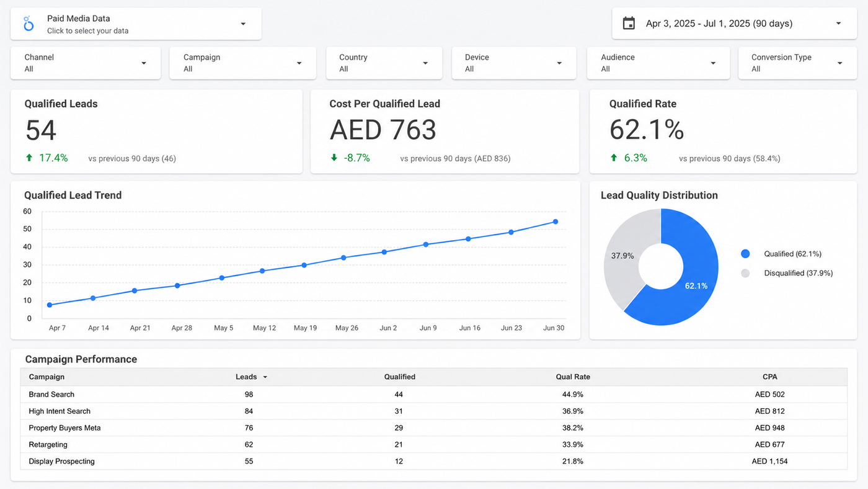Expand the Audience filter dropdown

658,63
